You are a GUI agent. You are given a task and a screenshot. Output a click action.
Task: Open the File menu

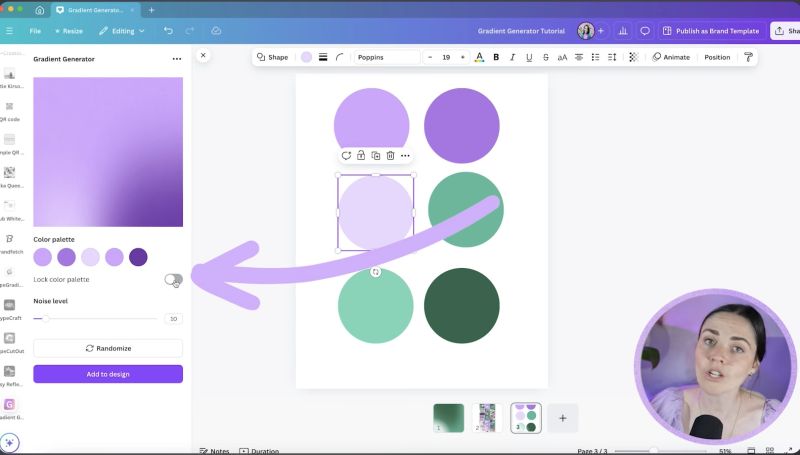pos(35,31)
